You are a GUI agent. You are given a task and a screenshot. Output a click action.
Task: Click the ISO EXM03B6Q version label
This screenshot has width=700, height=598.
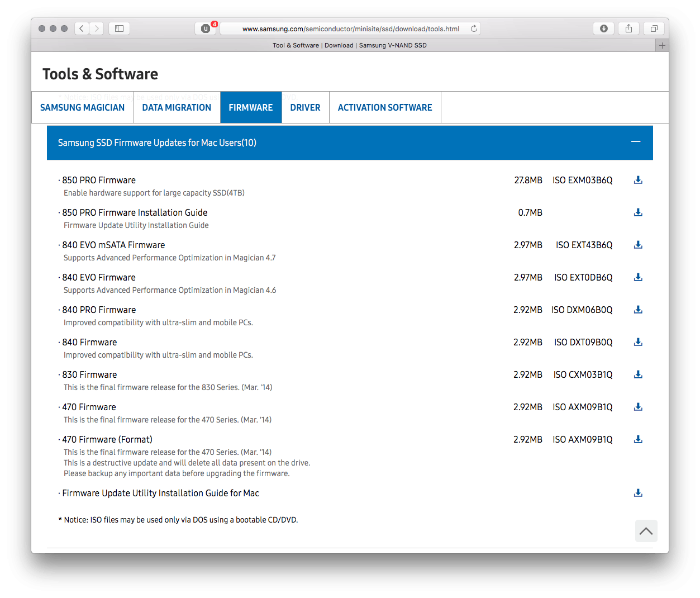click(583, 180)
